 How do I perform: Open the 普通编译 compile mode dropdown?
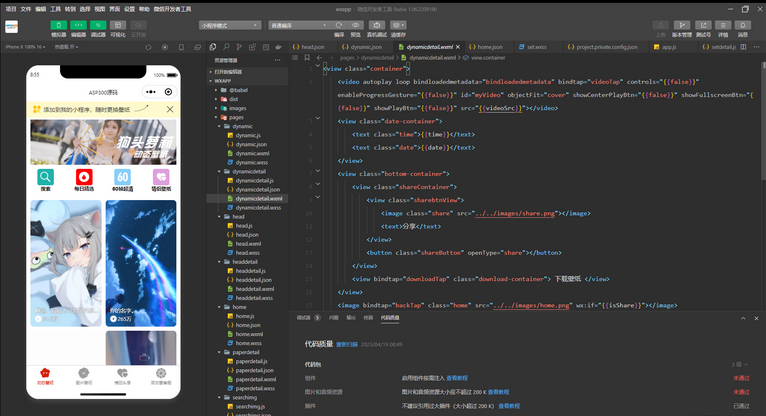298,25
